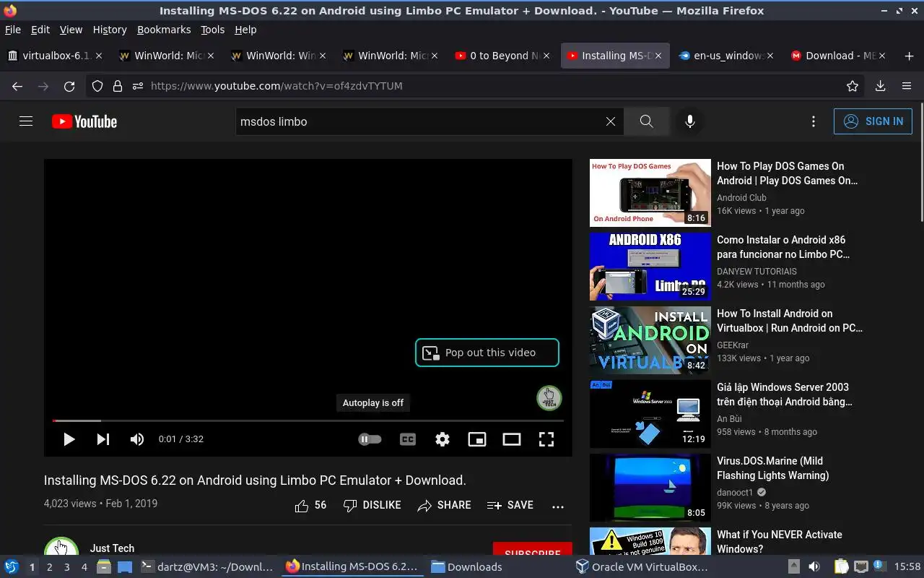Open the YouTube guide hamburger menu
This screenshot has height=578, width=924.
(26, 121)
